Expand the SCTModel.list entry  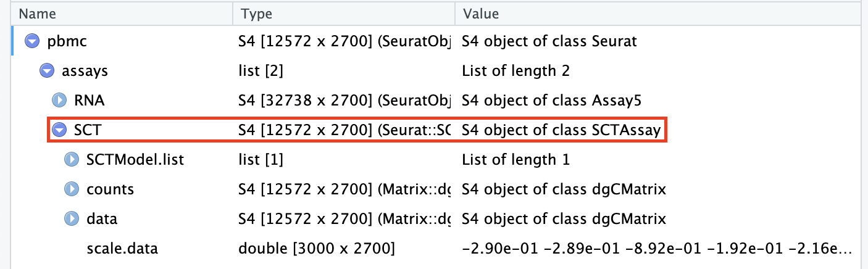[72, 160]
